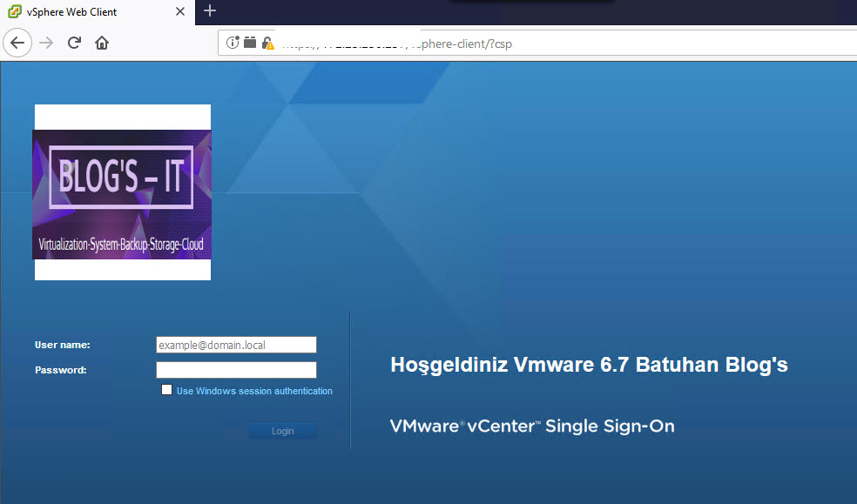Click the browser forward arrow
The width and height of the screenshot is (857, 504).
coord(46,43)
